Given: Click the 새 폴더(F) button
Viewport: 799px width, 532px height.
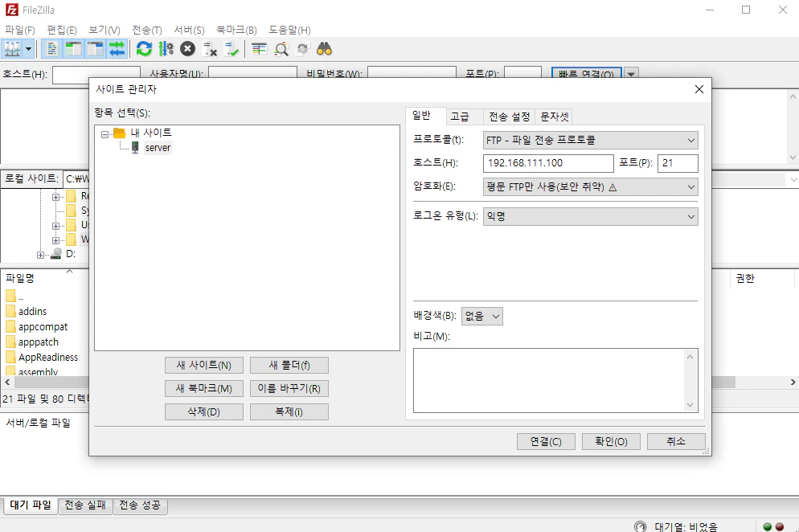Looking at the screenshot, I should tap(289, 366).
